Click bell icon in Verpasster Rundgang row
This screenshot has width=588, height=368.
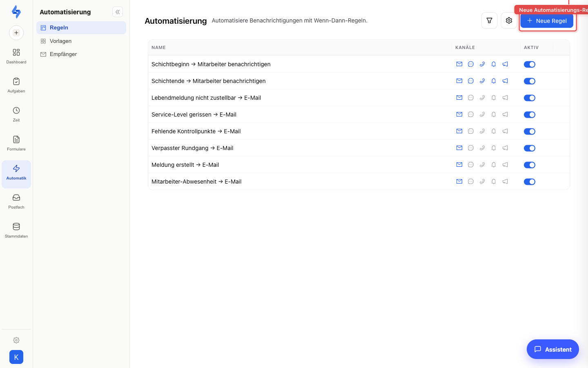click(494, 148)
